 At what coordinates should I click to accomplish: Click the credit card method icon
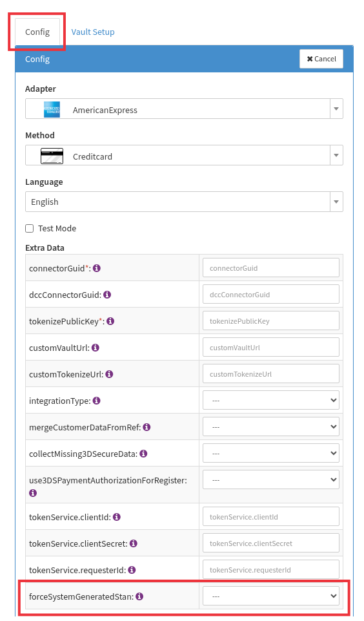(x=52, y=156)
